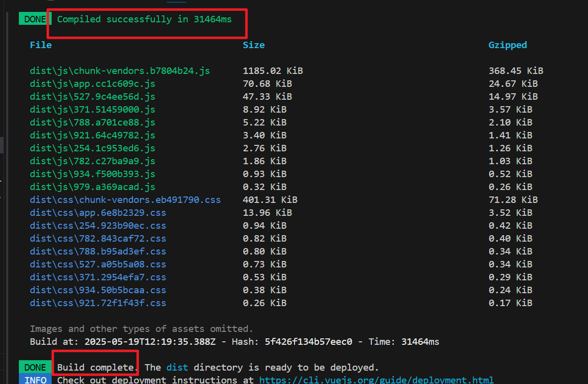This screenshot has height=384, width=588.
Task: Click the dist\css\921.72f1f43f.css entry
Action: [98, 303]
